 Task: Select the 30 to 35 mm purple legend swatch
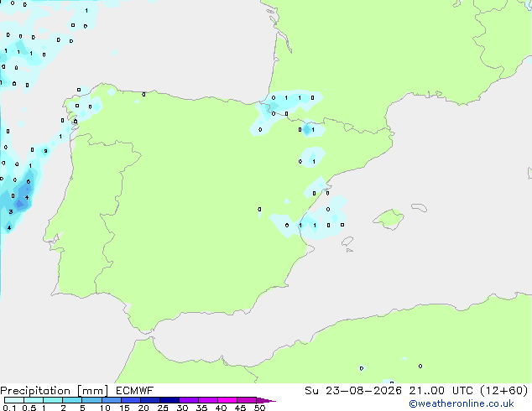point(189,400)
